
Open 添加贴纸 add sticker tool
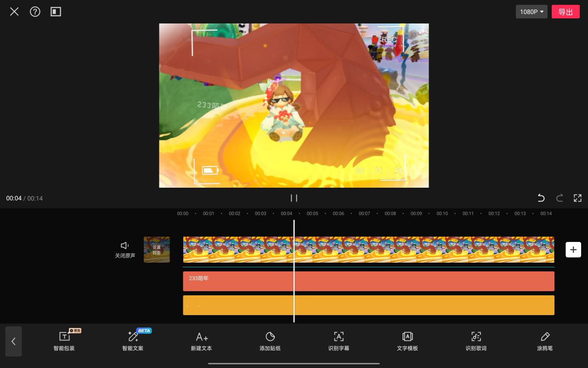click(x=270, y=341)
